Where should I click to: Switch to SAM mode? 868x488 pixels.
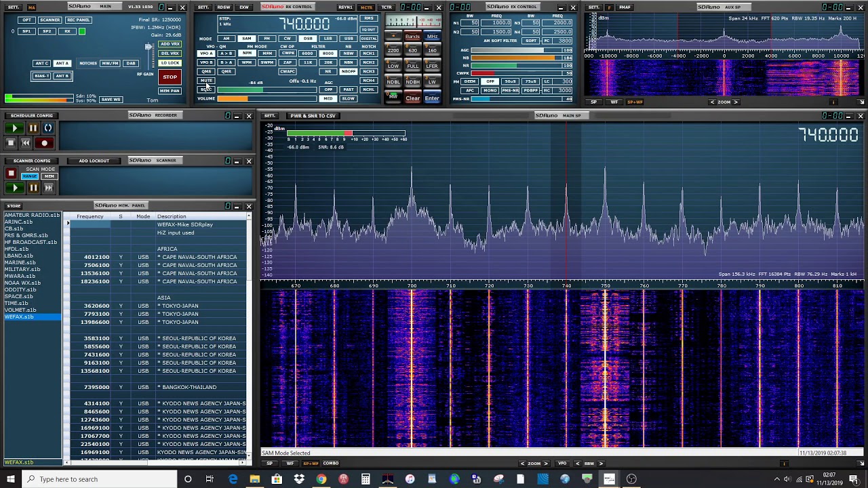247,39
